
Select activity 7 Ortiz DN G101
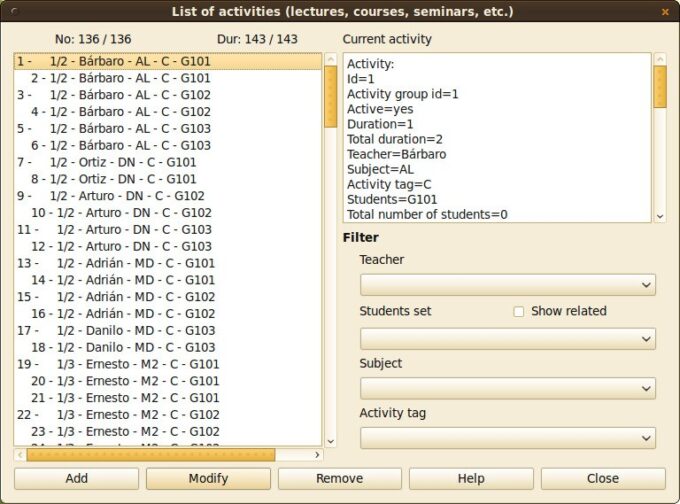(x=123, y=162)
